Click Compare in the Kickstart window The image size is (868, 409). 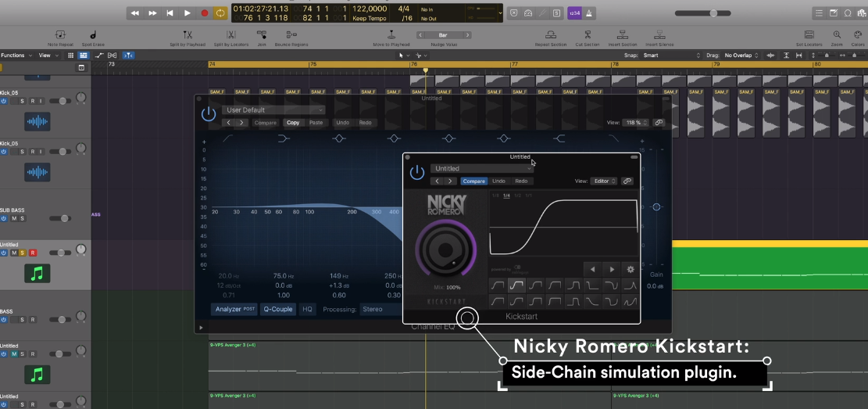(474, 181)
